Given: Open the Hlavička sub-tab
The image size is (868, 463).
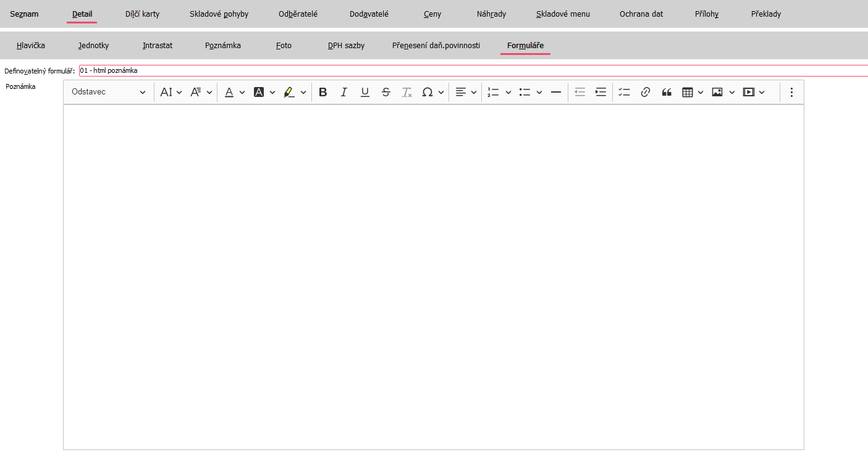Looking at the screenshot, I should click(x=31, y=45).
